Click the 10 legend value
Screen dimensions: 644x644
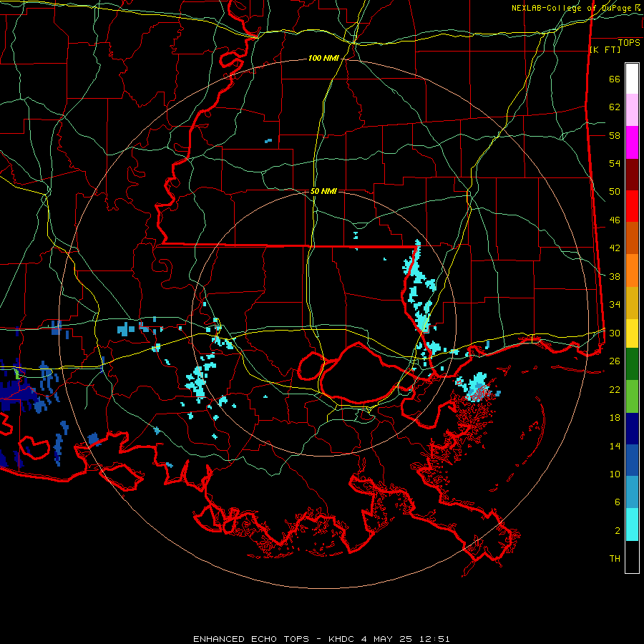click(615, 474)
